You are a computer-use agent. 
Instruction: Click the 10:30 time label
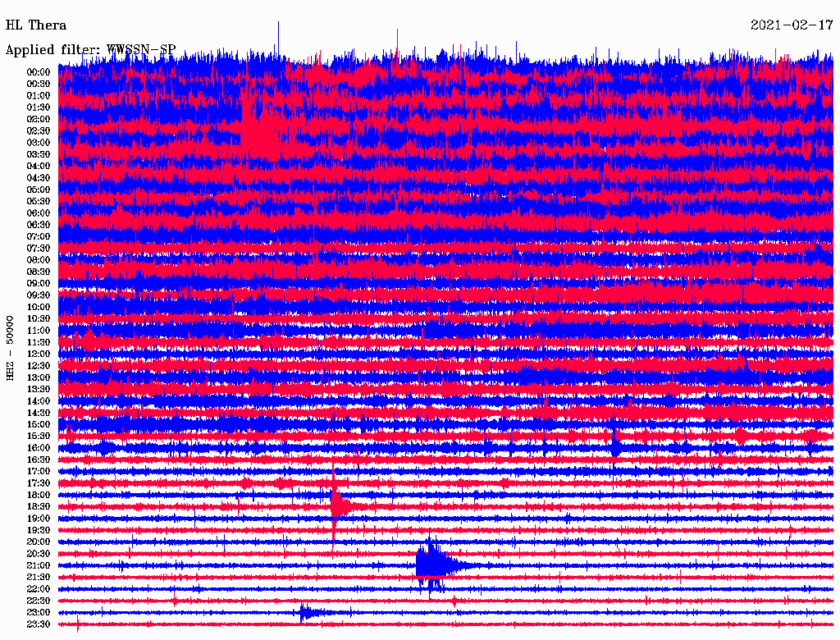pyautogui.click(x=39, y=319)
